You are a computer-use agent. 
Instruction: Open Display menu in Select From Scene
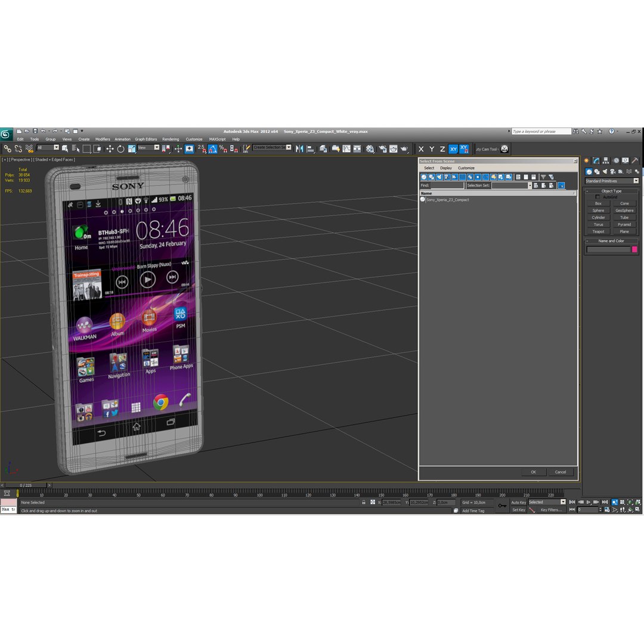445,168
